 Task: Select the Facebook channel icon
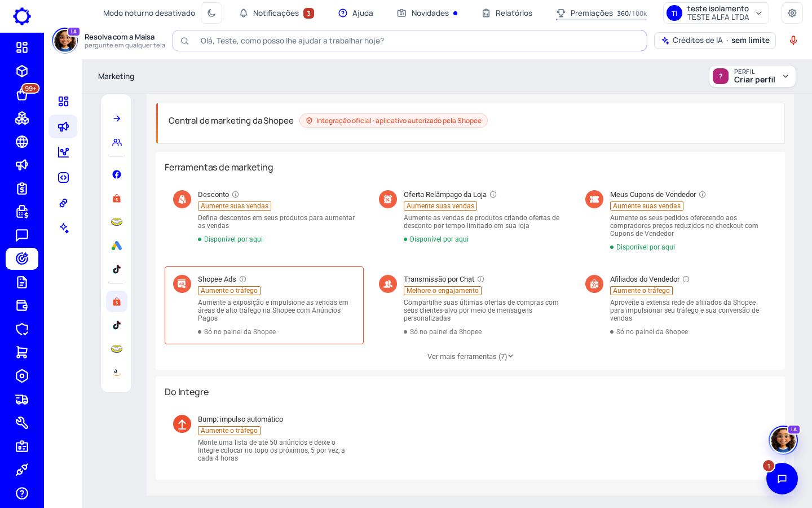[117, 174]
